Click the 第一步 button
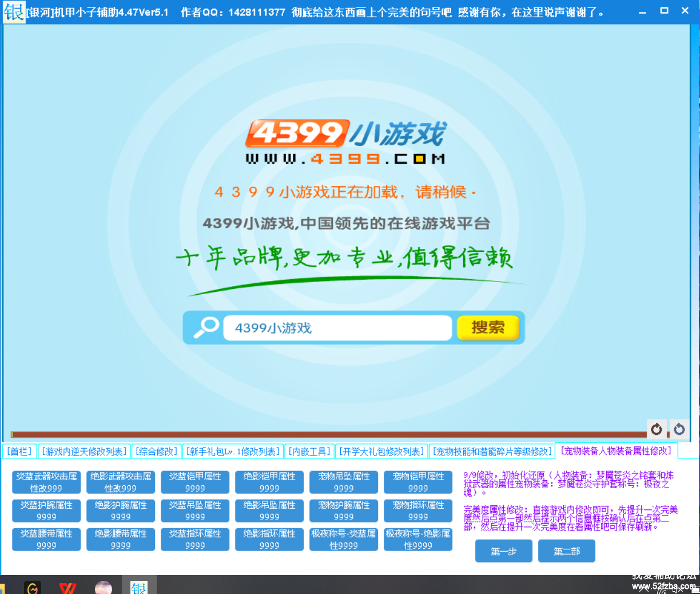700x594 pixels. (504, 551)
